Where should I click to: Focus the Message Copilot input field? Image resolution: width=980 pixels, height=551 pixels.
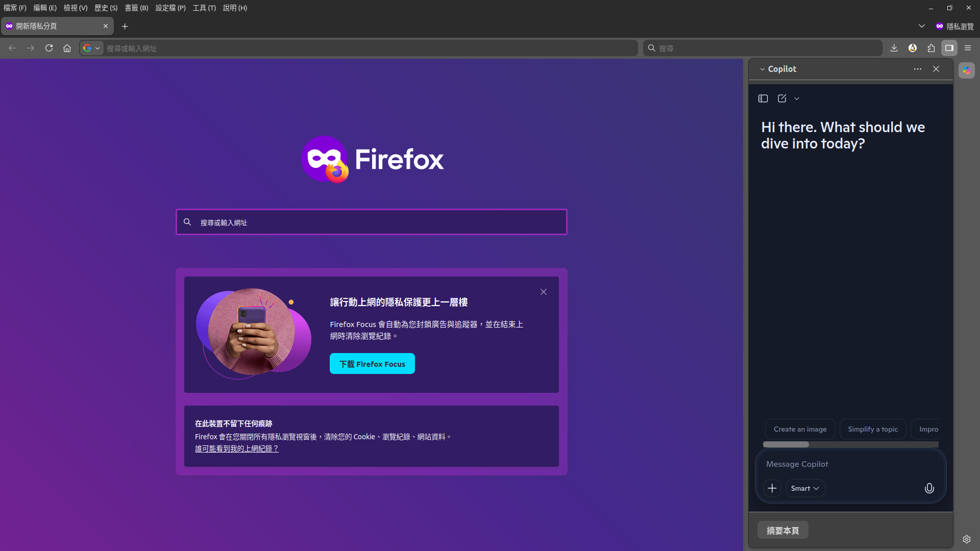pyautogui.click(x=850, y=464)
